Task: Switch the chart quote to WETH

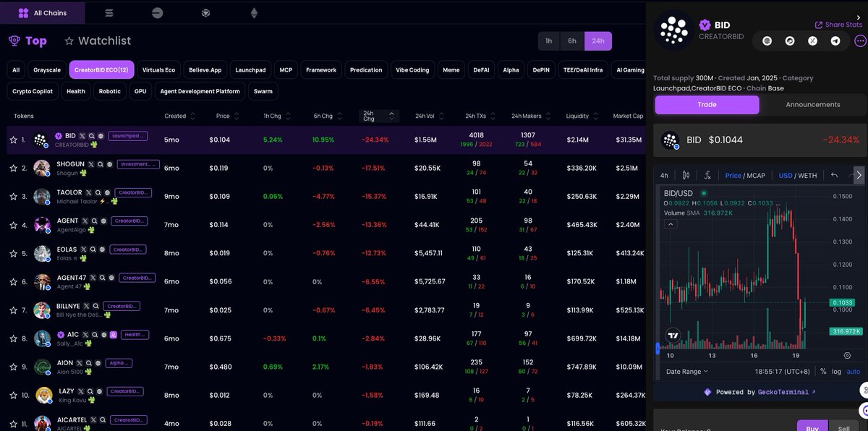Action: pyautogui.click(x=807, y=176)
